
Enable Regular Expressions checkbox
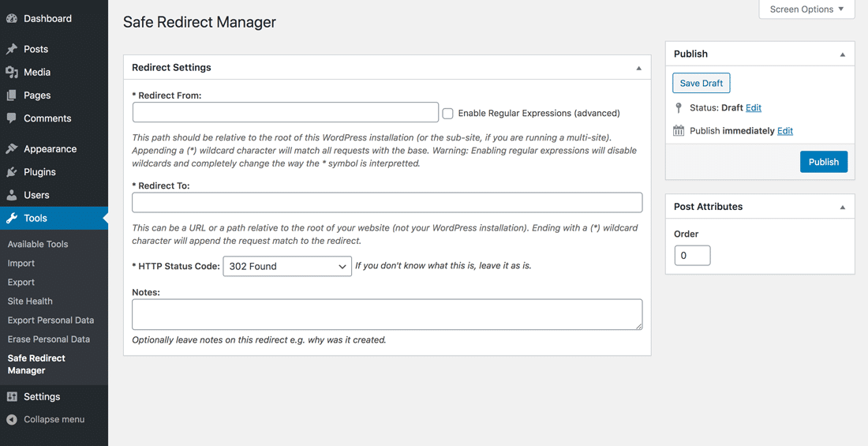pos(448,114)
